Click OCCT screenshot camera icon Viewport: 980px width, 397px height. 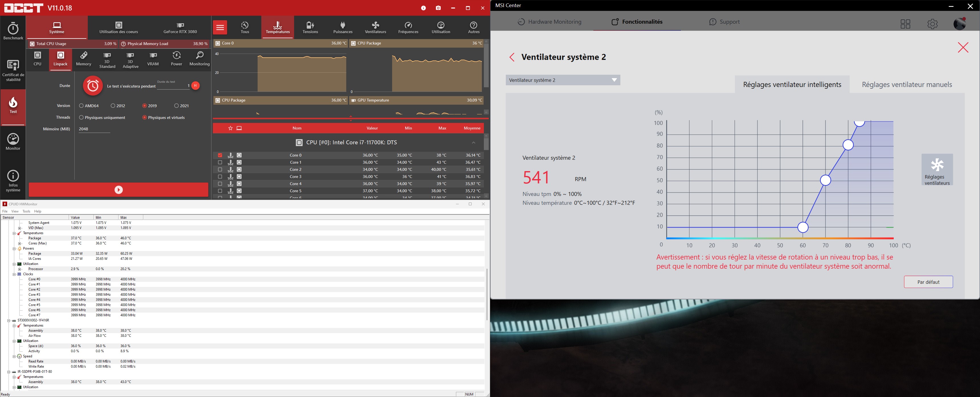[438, 8]
